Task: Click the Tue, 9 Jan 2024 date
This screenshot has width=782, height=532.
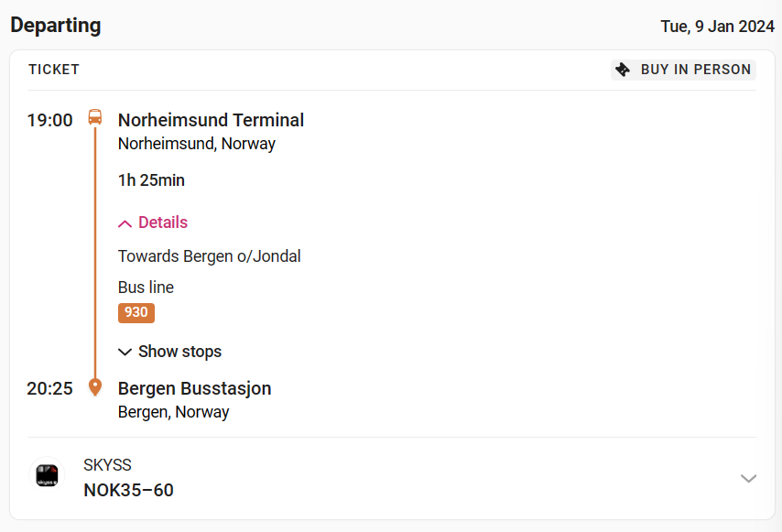Action: pos(718,27)
